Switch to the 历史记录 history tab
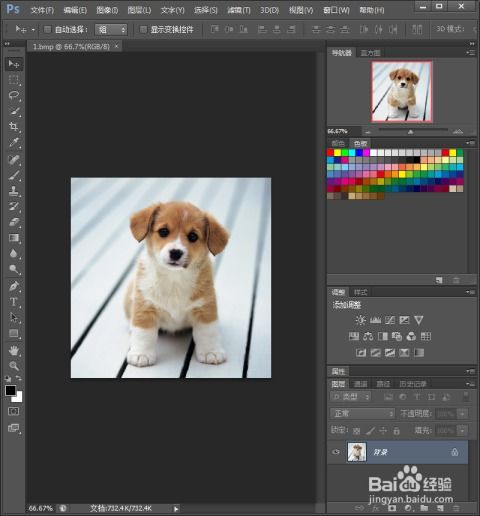The width and height of the screenshot is (480, 516). (413, 384)
